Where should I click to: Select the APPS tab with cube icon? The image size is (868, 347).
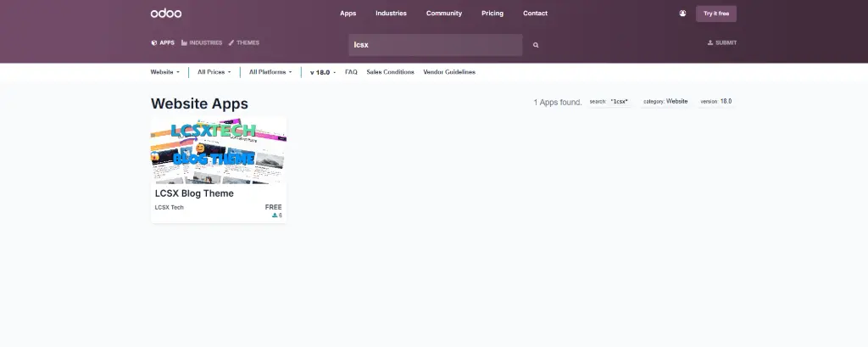[x=163, y=42]
